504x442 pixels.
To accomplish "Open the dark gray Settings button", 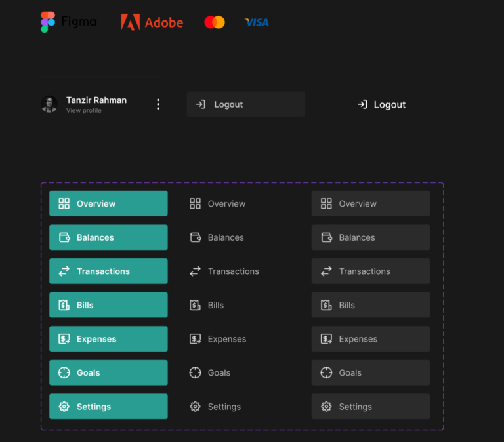I will [x=371, y=407].
